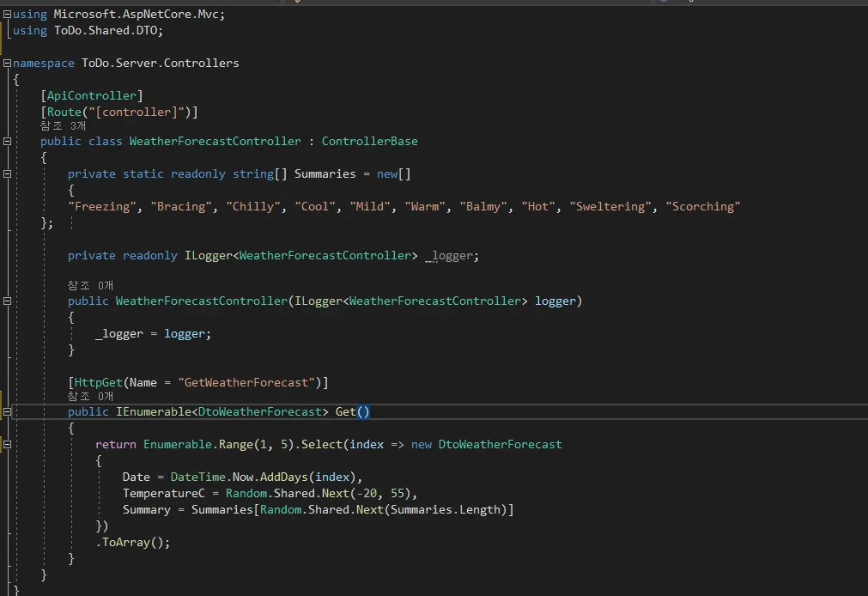This screenshot has width=868, height=596.
Task: Click the "Hot" string literal
Action: tap(538, 207)
